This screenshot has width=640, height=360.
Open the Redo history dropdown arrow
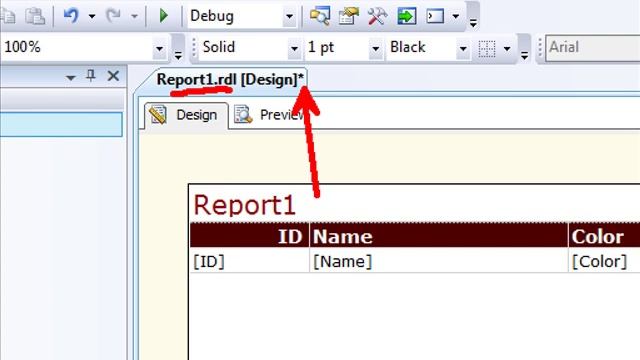point(134,17)
